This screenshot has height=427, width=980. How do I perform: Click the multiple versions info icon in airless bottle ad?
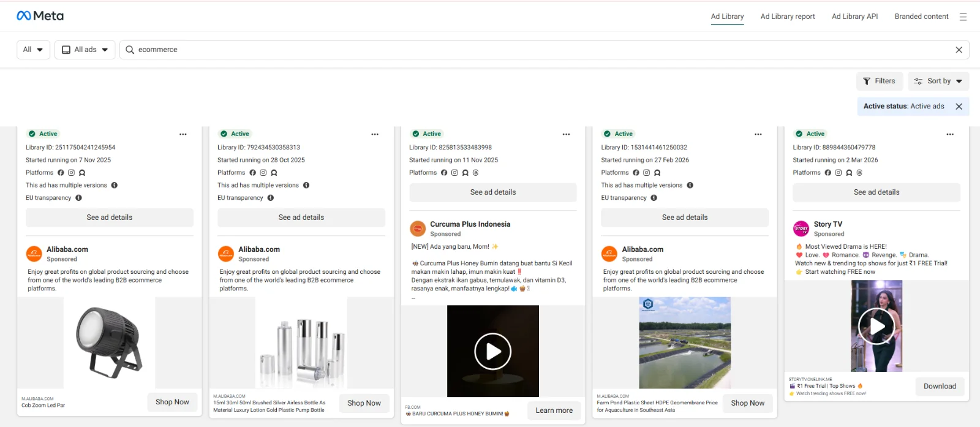tap(306, 185)
